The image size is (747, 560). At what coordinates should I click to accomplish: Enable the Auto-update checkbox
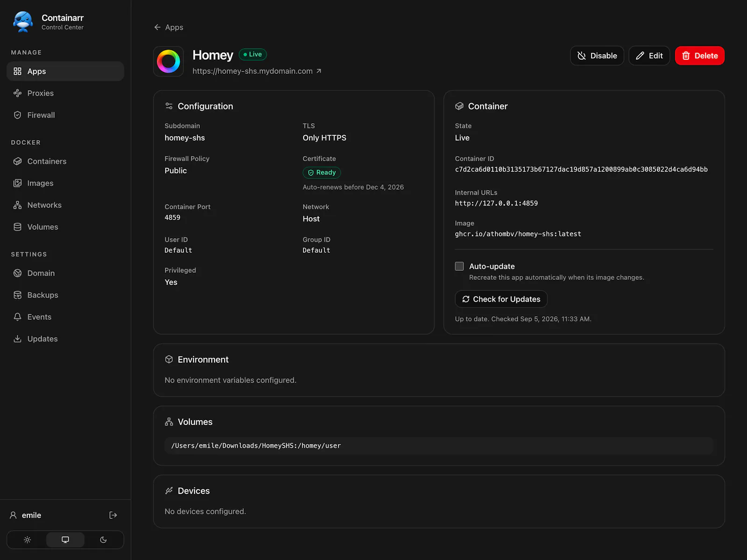point(459,266)
